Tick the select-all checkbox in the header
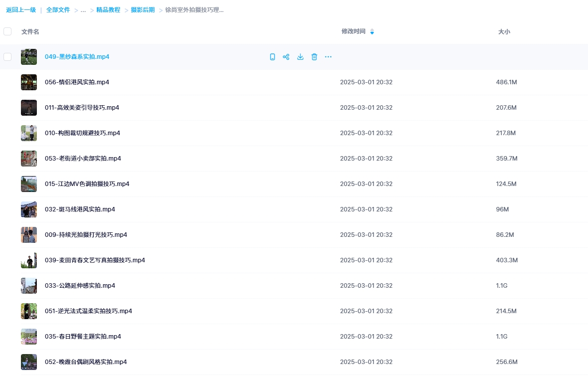This screenshot has height=376, width=588. pyautogui.click(x=7, y=31)
